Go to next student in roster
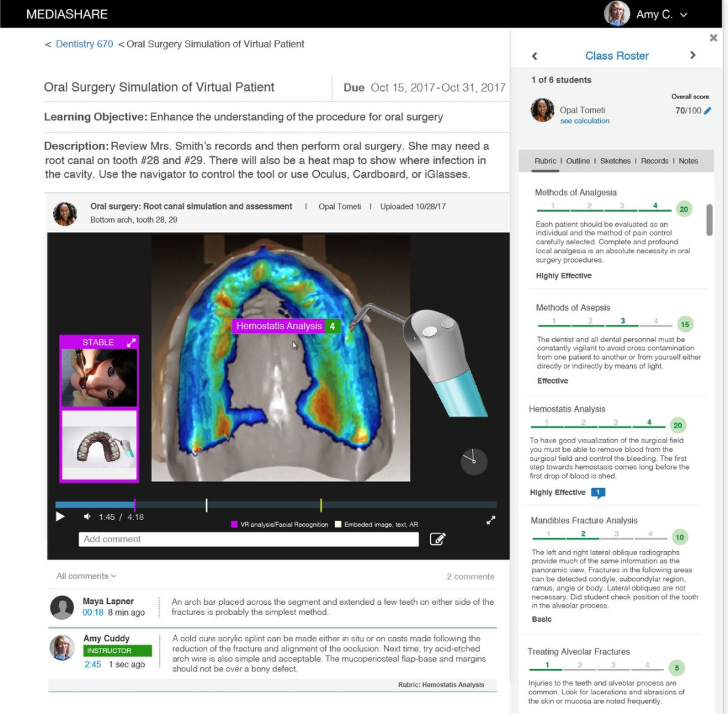The width and height of the screenshot is (728, 714). click(693, 56)
